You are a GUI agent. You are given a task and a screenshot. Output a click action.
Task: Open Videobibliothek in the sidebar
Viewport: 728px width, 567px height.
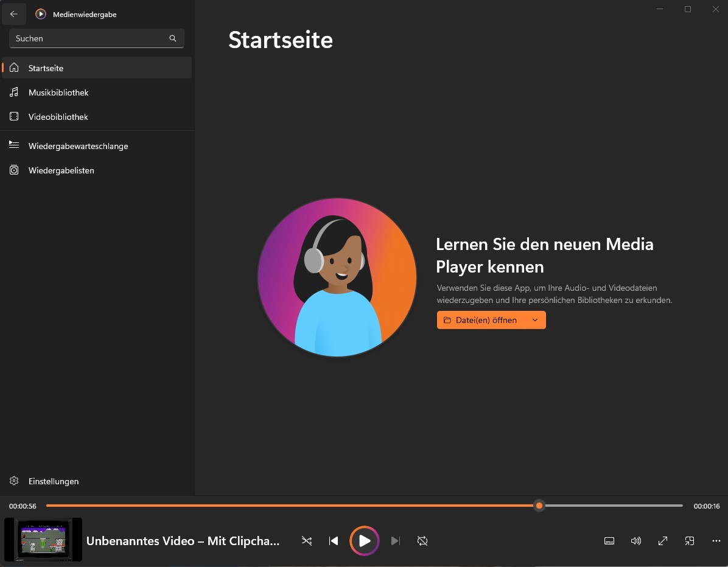[97, 116]
